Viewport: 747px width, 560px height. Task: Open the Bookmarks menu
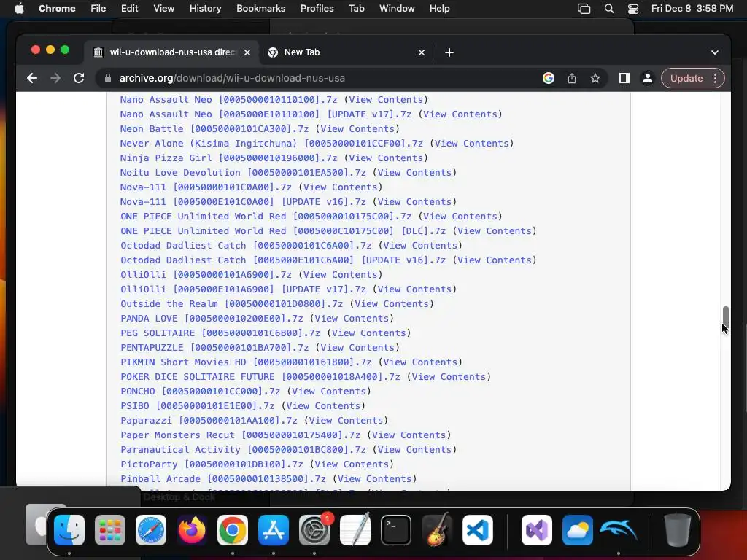point(260,9)
